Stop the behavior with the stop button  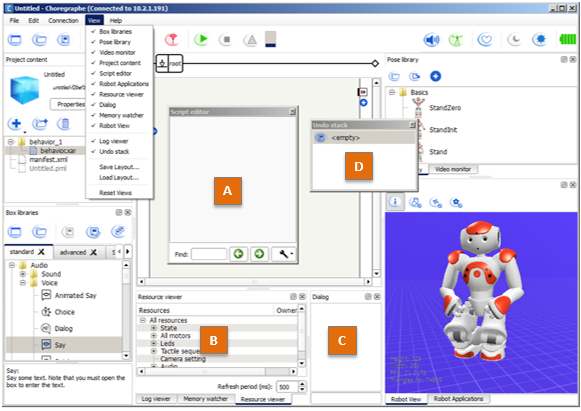click(226, 39)
